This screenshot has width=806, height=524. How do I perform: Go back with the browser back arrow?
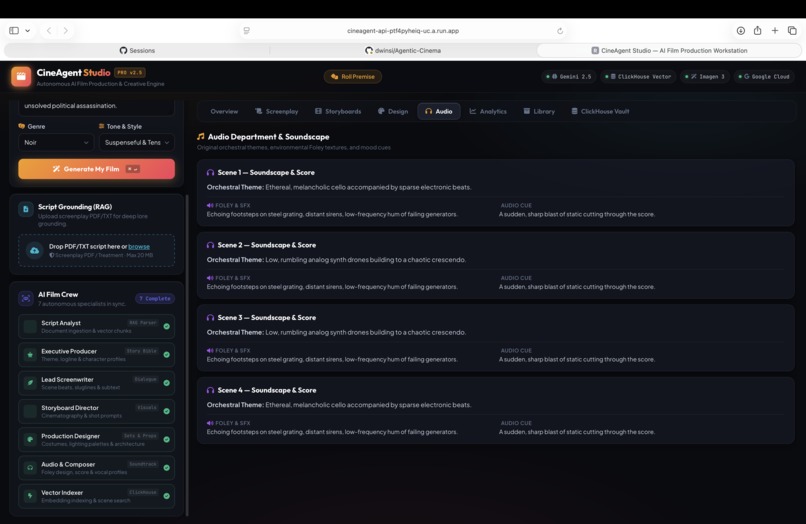pyautogui.click(x=49, y=31)
